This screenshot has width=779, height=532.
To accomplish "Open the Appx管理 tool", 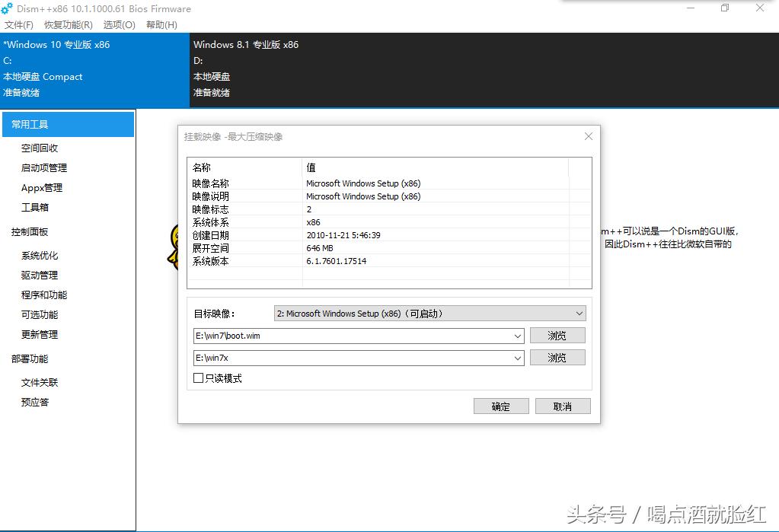I will coord(40,187).
